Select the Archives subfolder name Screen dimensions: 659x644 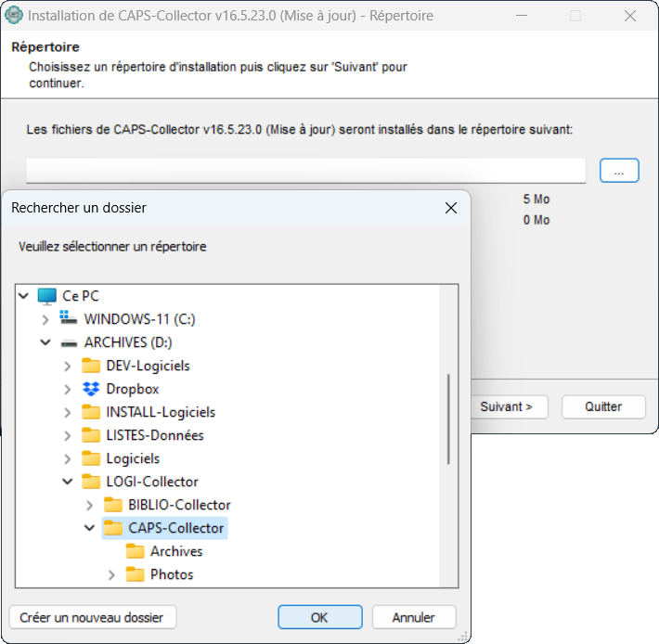(x=176, y=551)
